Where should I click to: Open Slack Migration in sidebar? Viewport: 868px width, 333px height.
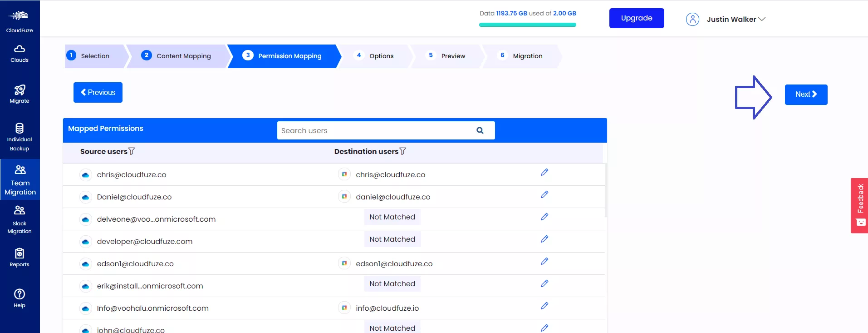(20, 220)
